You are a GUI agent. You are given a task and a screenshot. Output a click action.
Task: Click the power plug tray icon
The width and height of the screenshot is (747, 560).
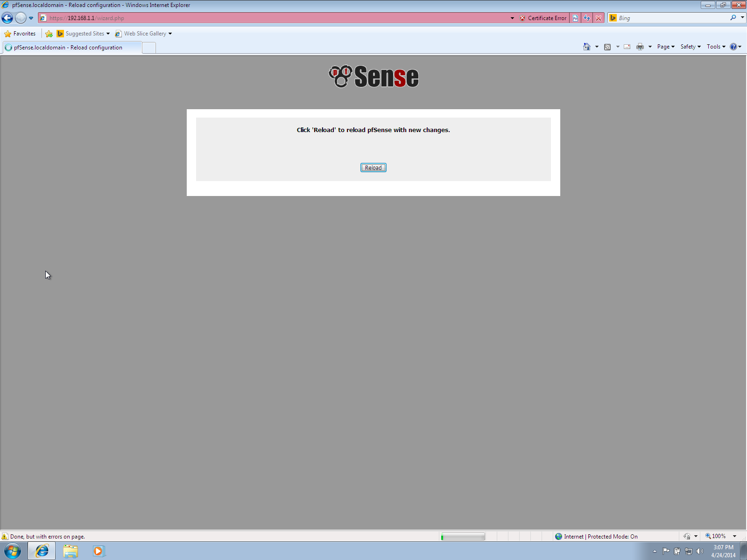[677, 551]
